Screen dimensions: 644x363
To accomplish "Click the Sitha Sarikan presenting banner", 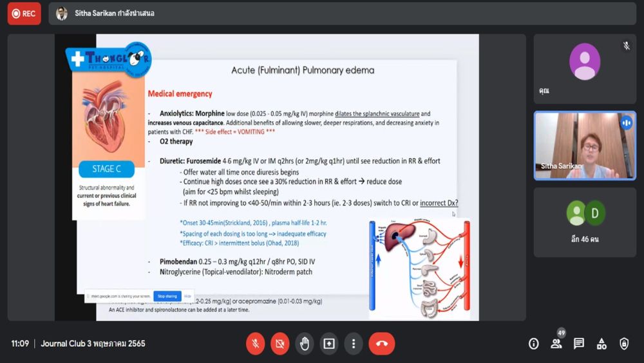I will (x=342, y=13).
